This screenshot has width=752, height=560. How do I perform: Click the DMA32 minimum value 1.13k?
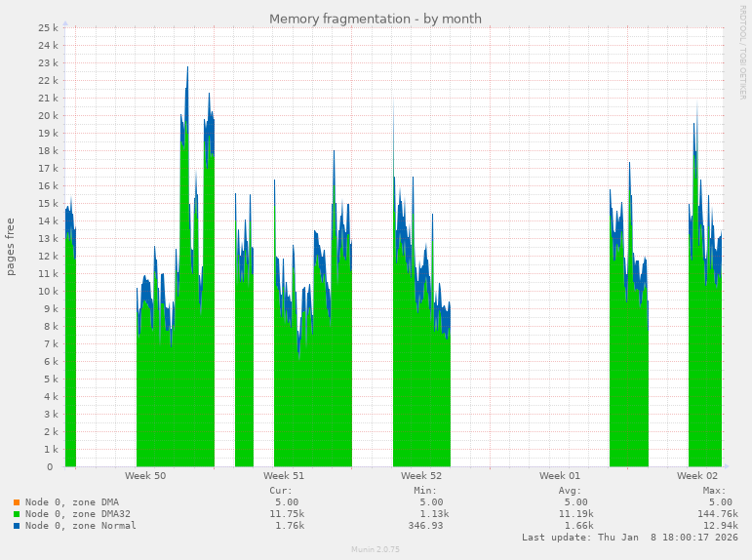tap(434, 514)
